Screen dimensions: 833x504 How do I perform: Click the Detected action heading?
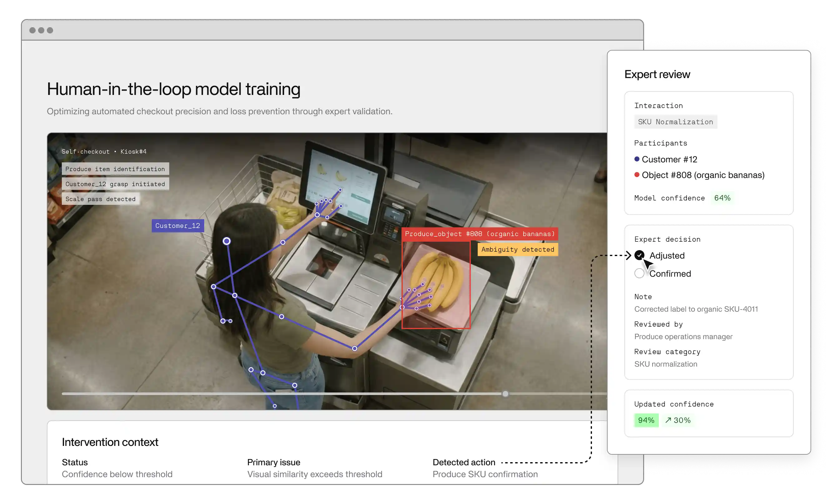point(464,462)
